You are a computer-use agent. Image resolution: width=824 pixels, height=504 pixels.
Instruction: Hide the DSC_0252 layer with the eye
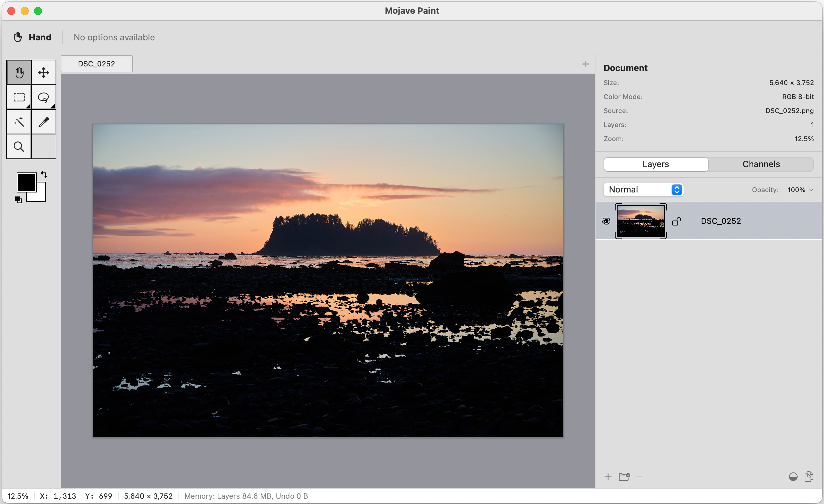pos(606,221)
